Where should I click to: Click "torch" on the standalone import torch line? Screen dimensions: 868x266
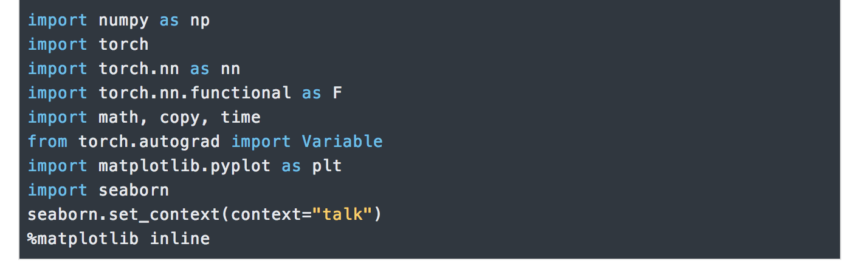pyautogui.click(x=123, y=45)
